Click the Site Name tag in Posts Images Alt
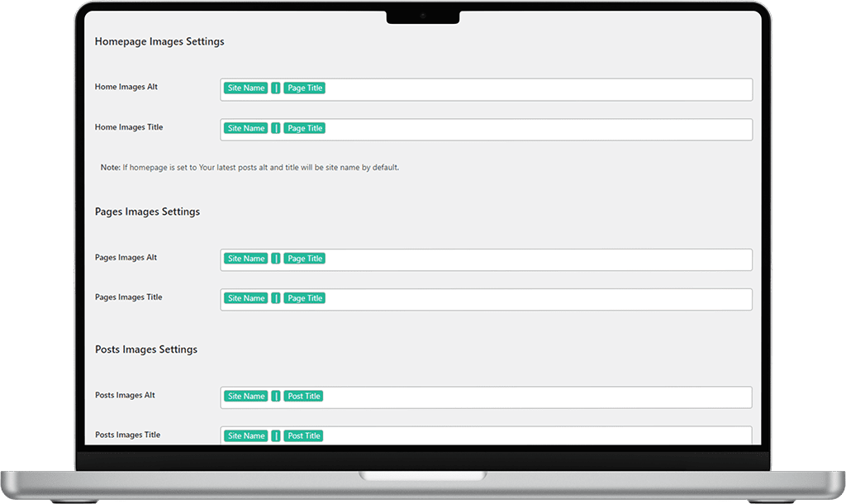This screenshot has height=504, width=846. tap(245, 396)
